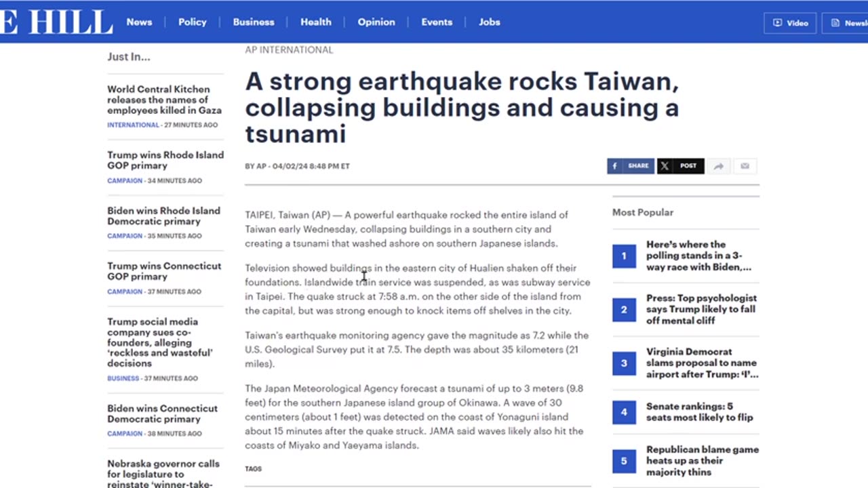Open Trump wins Rhode Island GOP primary
868x488 pixels.
coord(165,160)
